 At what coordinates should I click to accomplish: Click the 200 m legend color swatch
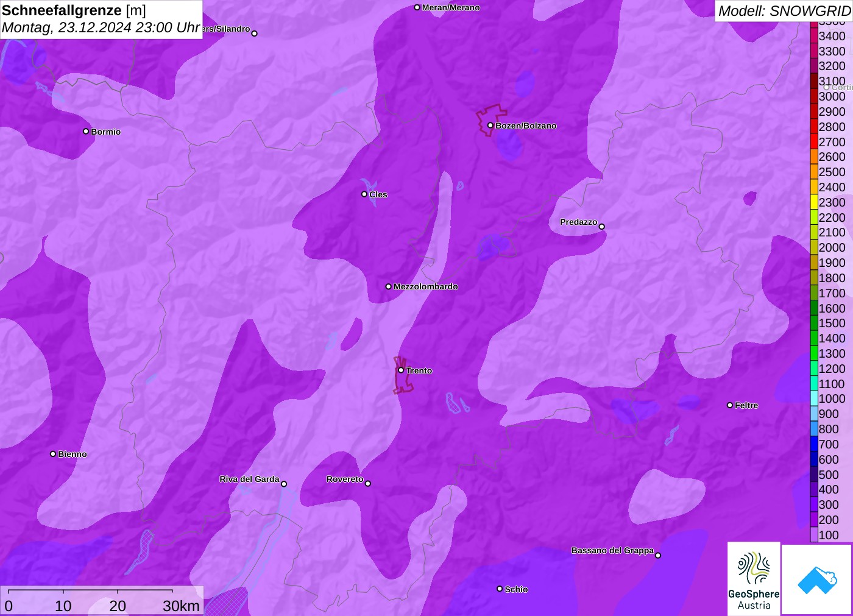pyautogui.click(x=814, y=520)
